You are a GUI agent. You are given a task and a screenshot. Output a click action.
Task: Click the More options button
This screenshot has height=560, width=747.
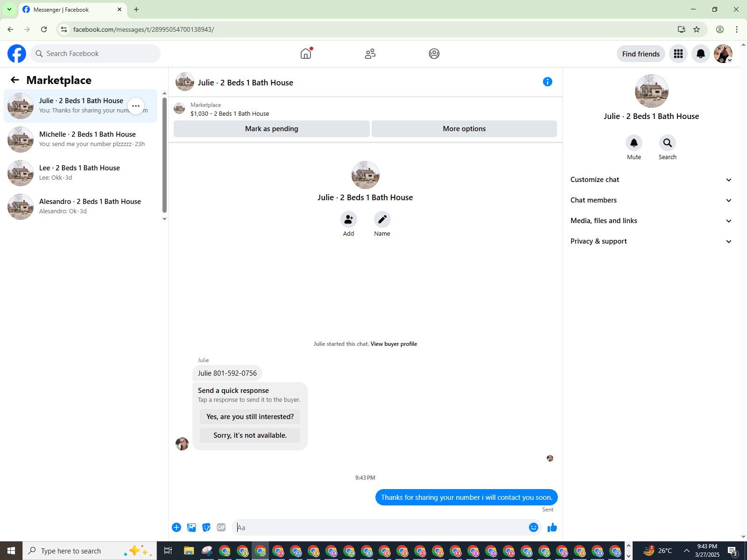click(x=464, y=129)
